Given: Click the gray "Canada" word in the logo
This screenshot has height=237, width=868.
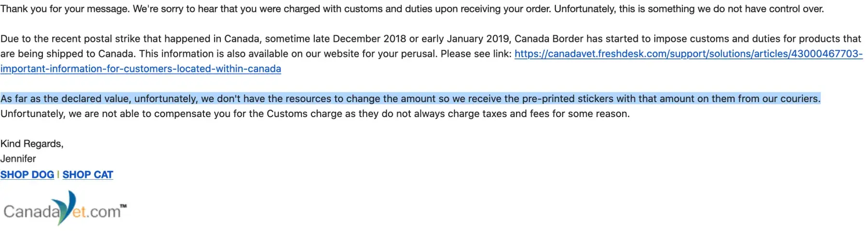Looking at the screenshot, I should click(31, 212).
